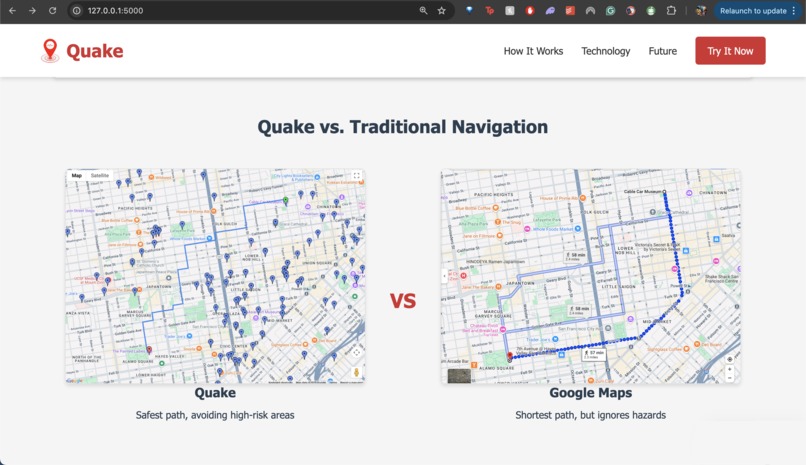Click 'Shortest path, but ignores hazards' text
Image resolution: width=806 pixels, height=465 pixels.
point(591,415)
